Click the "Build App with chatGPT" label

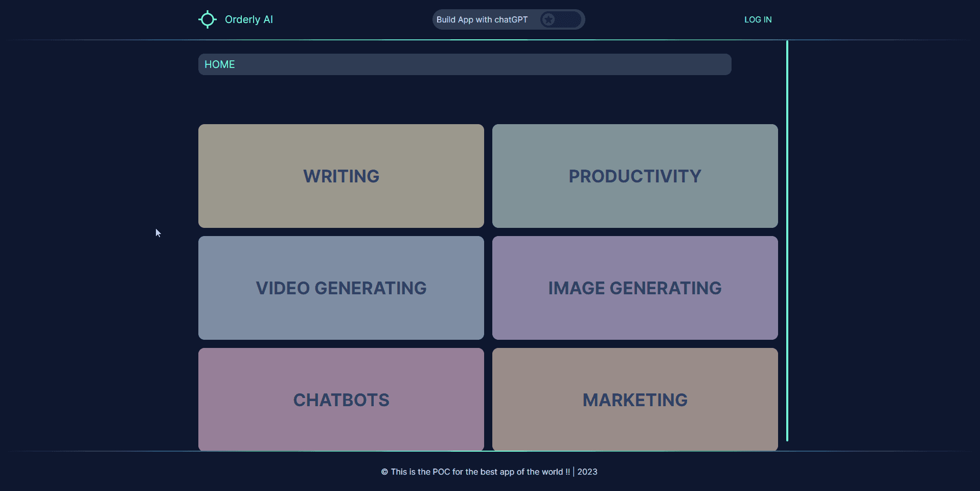482,19
